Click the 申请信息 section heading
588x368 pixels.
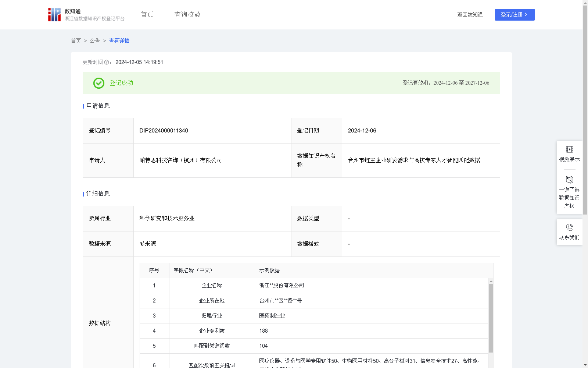point(98,106)
